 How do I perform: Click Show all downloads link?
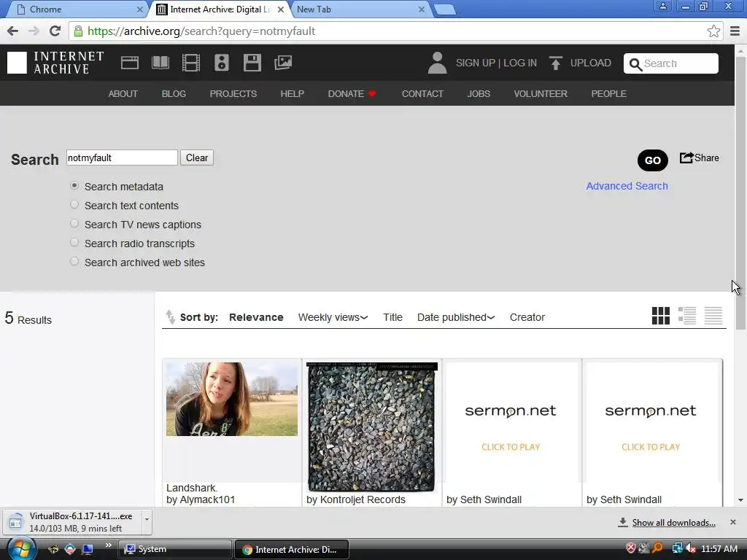(673, 523)
